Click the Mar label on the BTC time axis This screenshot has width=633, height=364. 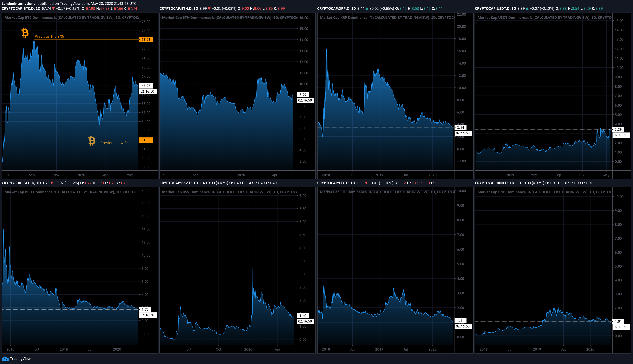tap(105, 175)
